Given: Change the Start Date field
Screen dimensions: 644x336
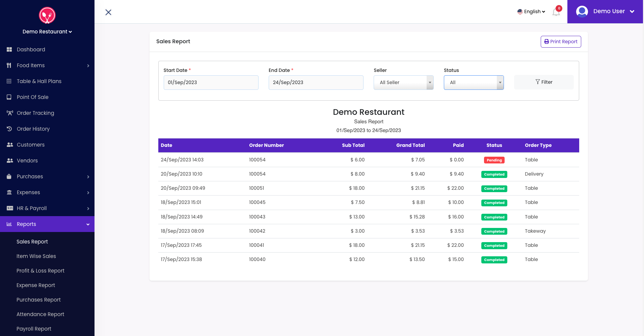Looking at the screenshot, I should coord(211,82).
